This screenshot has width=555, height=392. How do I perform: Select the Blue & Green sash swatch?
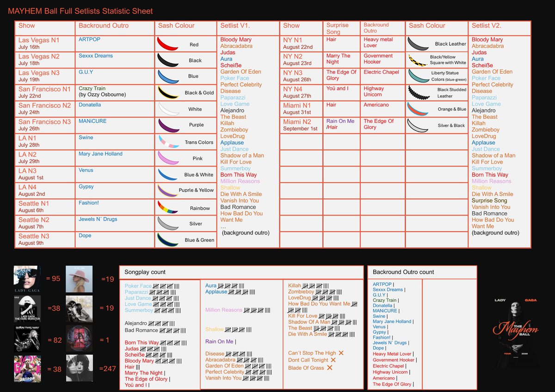[169, 239]
